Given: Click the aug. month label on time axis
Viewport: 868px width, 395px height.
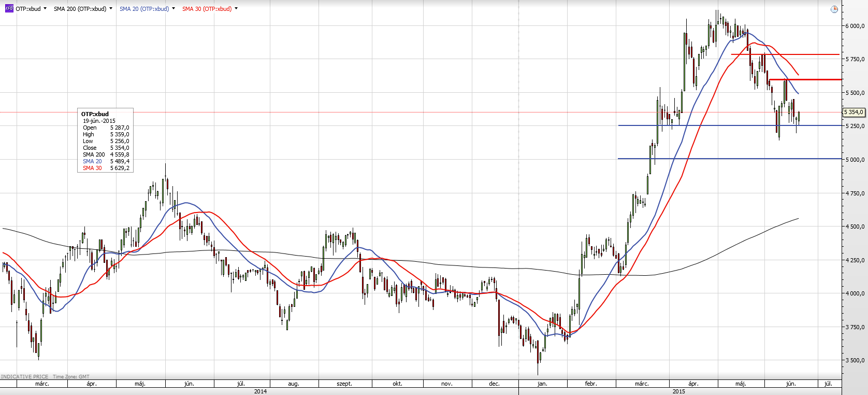Looking at the screenshot, I should [x=294, y=384].
